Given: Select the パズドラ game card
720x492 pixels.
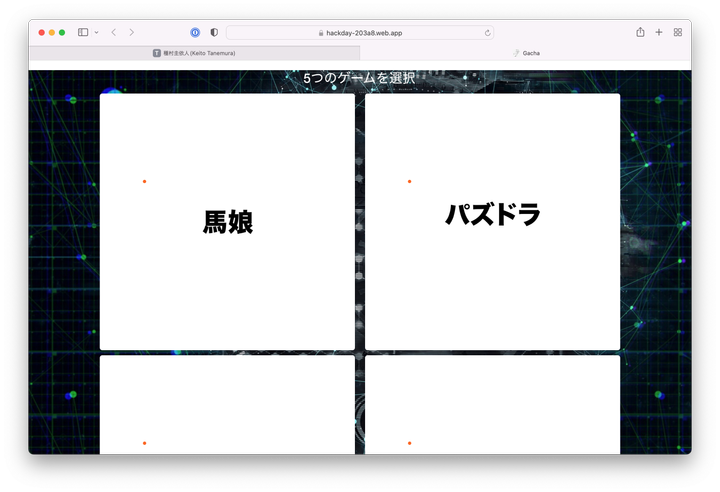Looking at the screenshot, I should point(492,222).
